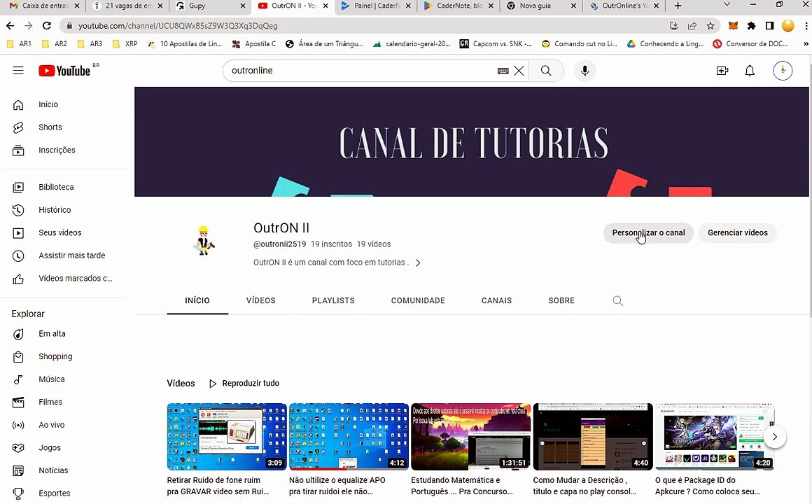
Task: Click the channel avatar picture
Action: click(204, 240)
